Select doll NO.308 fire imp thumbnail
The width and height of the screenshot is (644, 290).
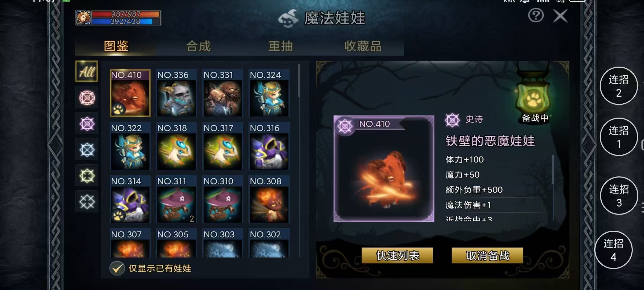269,199
